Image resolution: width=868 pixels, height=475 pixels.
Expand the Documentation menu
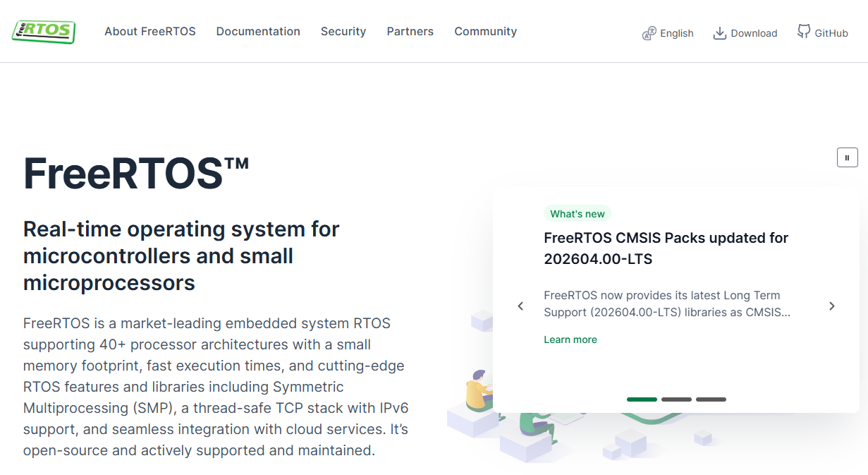click(258, 32)
